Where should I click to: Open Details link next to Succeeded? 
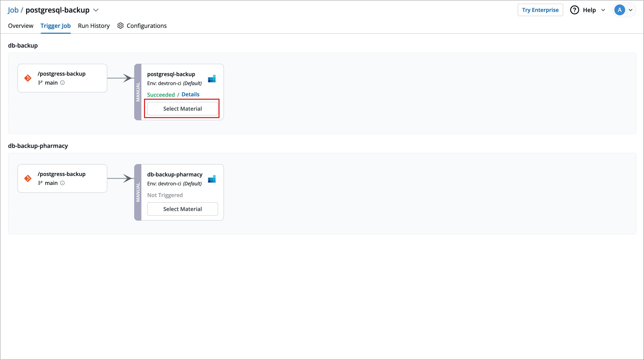click(x=190, y=94)
